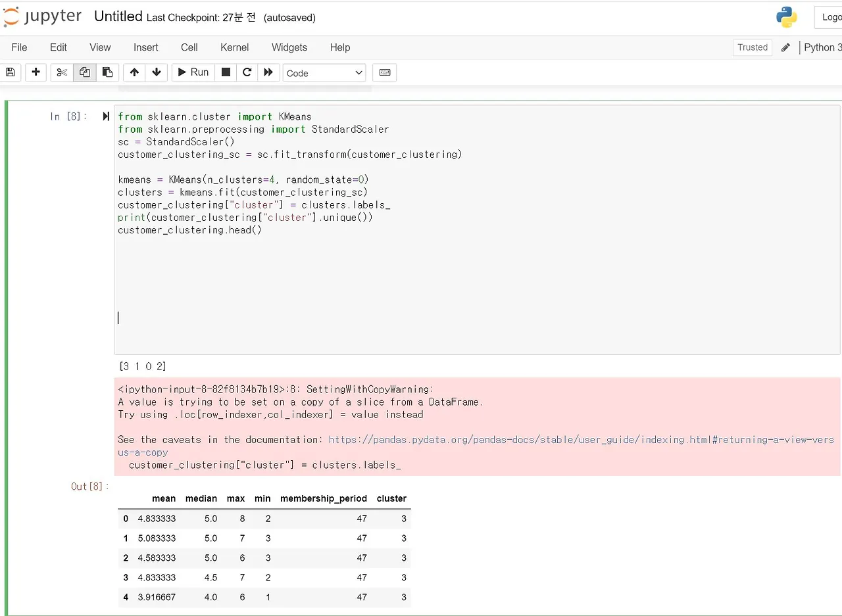
Task: Open the View menu
Action: tap(100, 47)
